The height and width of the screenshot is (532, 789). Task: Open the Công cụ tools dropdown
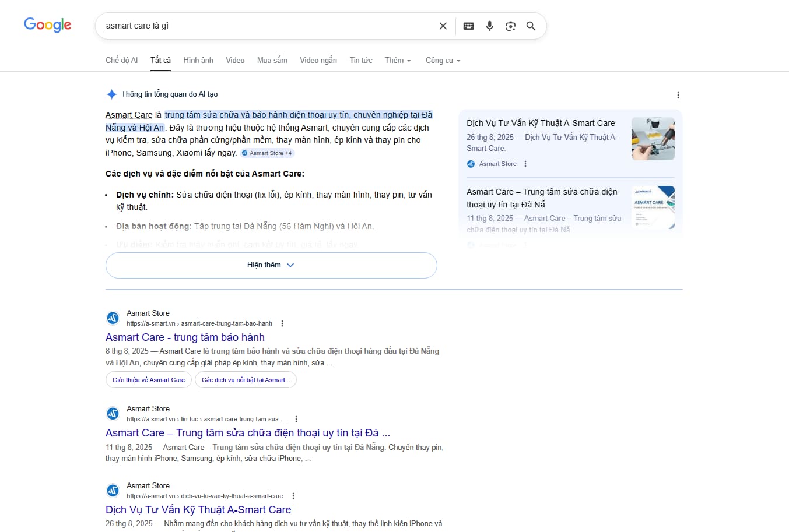tap(443, 61)
